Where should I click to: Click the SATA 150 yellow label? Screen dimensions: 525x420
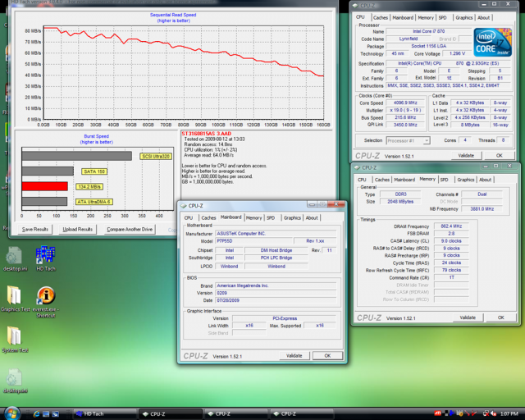click(94, 171)
